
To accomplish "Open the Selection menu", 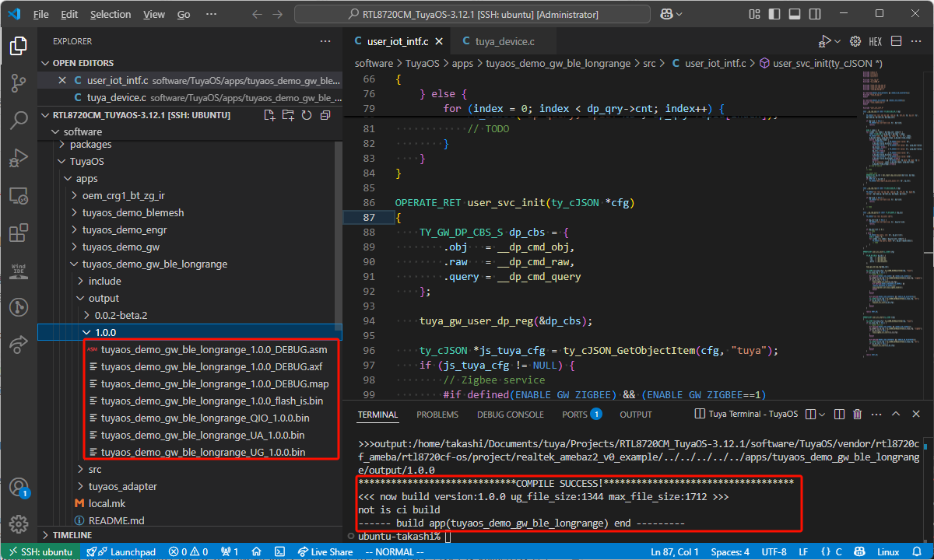I will tap(111, 14).
